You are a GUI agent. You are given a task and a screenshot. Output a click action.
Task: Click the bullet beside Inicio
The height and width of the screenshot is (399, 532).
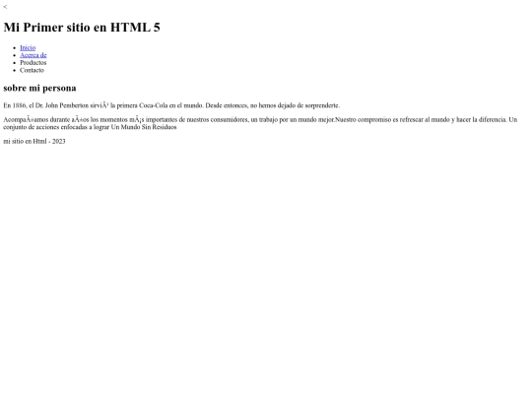point(14,48)
